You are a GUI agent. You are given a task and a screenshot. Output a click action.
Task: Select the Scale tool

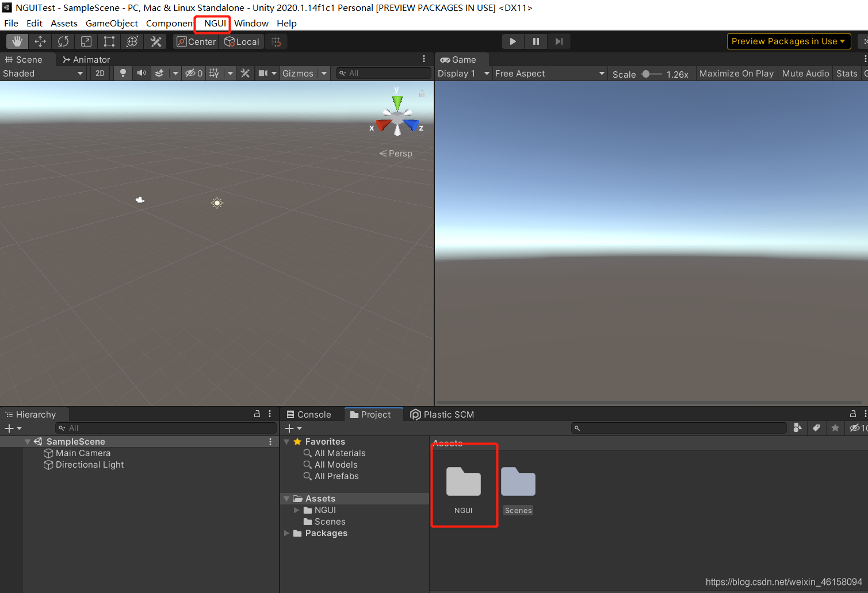point(86,41)
